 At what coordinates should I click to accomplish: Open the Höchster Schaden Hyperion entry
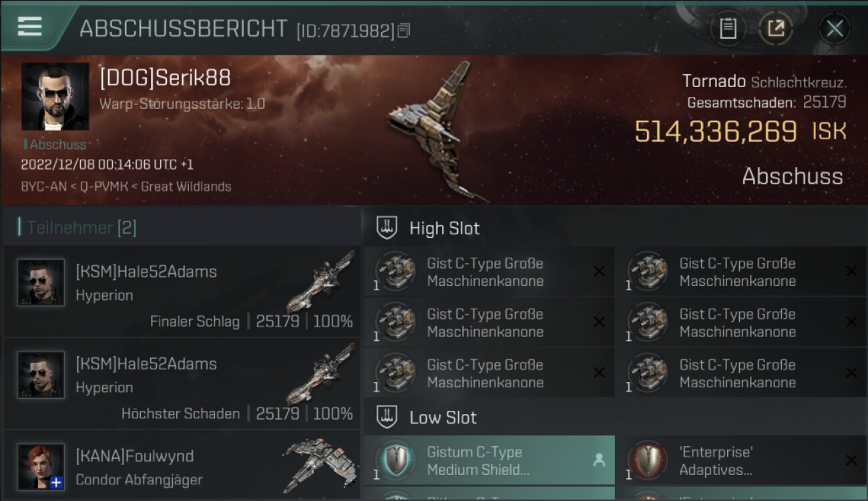(x=182, y=384)
